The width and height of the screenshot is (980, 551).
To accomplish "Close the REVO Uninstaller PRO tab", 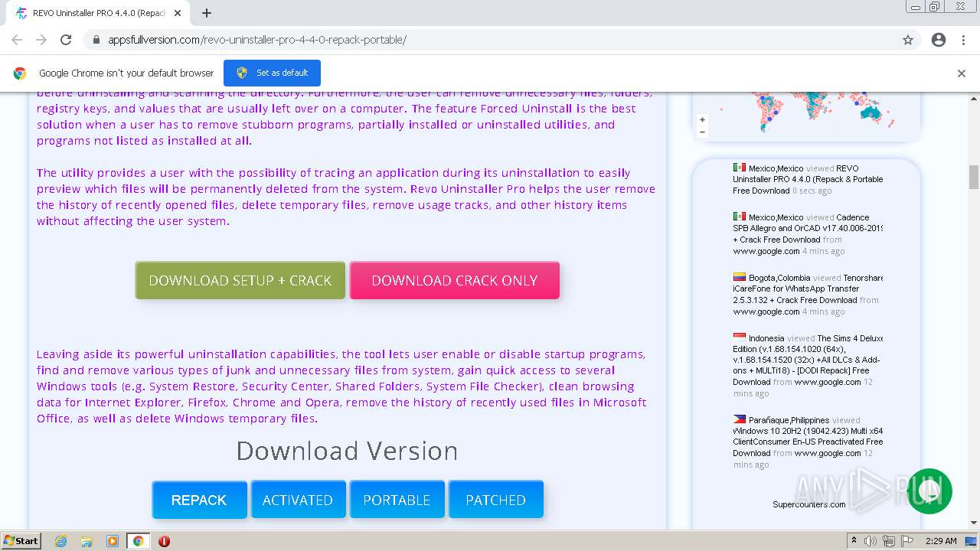I will click(178, 13).
